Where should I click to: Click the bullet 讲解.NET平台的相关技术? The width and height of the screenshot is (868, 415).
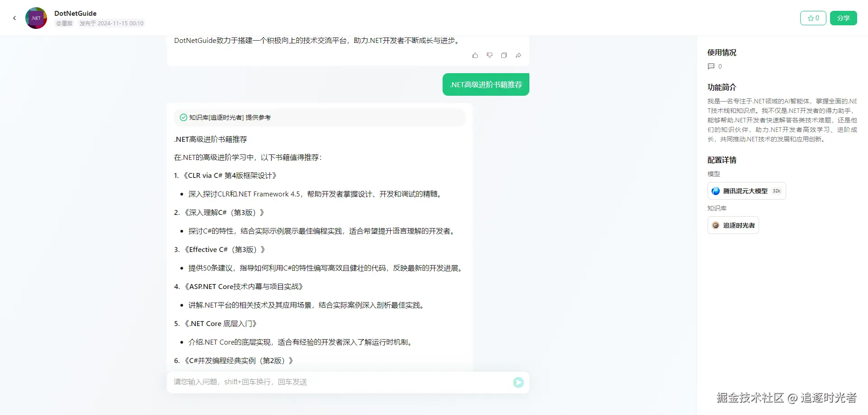click(x=307, y=305)
